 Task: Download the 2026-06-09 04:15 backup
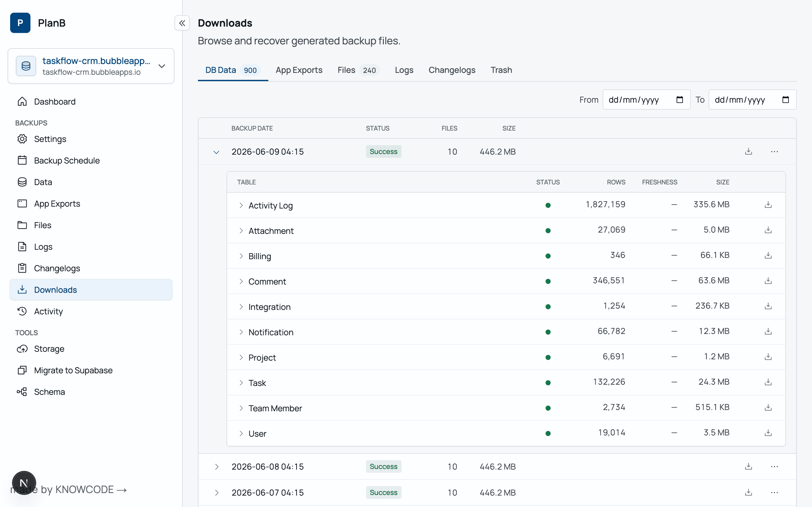click(x=748, y=151)
